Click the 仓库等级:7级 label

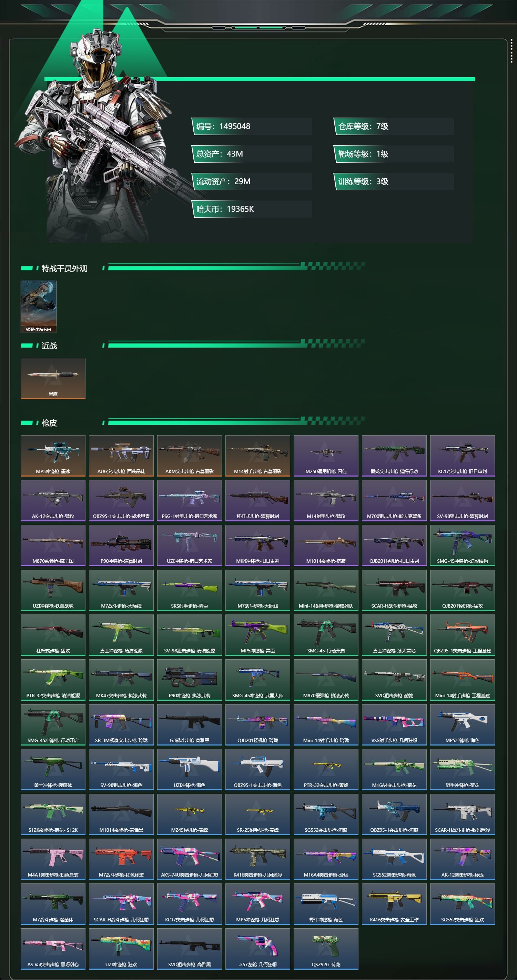point(394,126)
